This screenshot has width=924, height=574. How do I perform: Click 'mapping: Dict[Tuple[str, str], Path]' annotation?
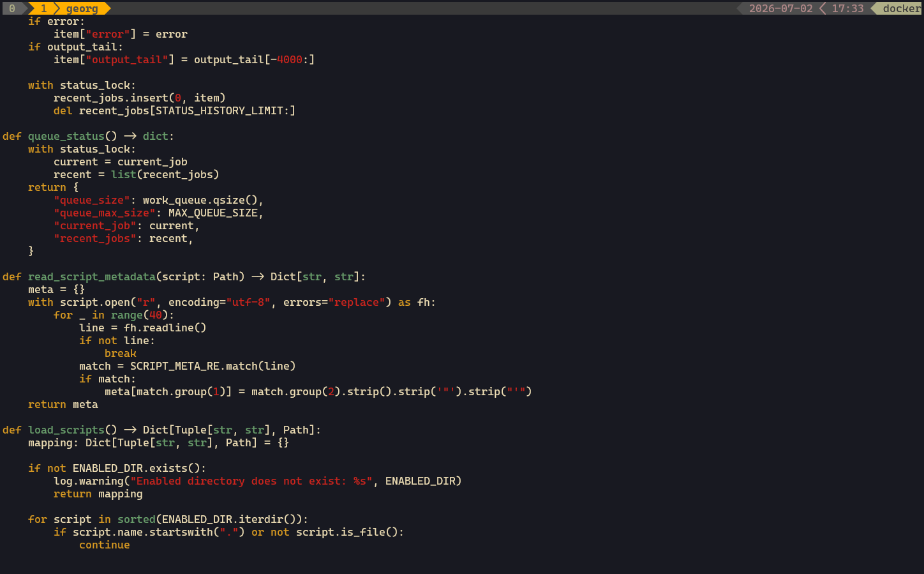coord(143,442)
